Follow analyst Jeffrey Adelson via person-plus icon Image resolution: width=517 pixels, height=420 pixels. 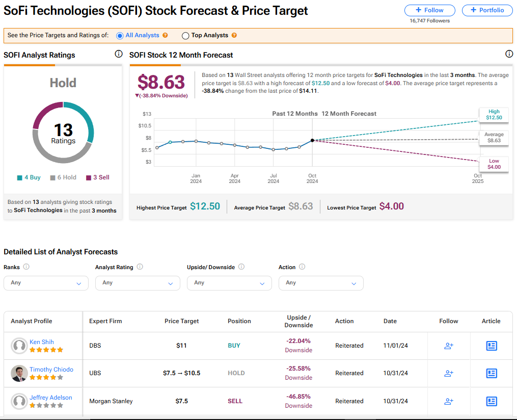tap(449, 401)
